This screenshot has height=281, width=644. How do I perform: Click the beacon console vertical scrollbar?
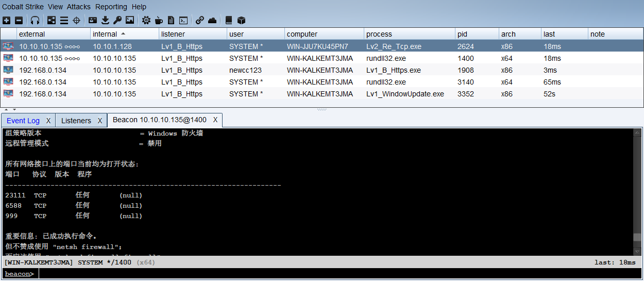point(637,192)
